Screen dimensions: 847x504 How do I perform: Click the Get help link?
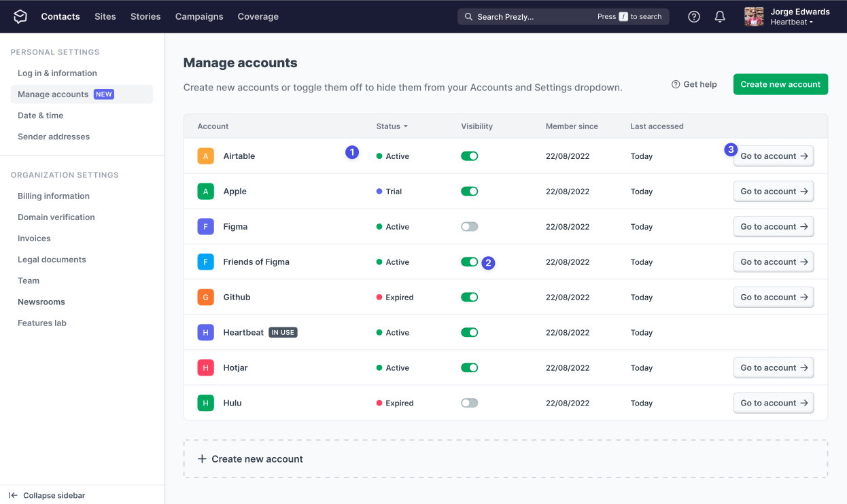(694, 84)
